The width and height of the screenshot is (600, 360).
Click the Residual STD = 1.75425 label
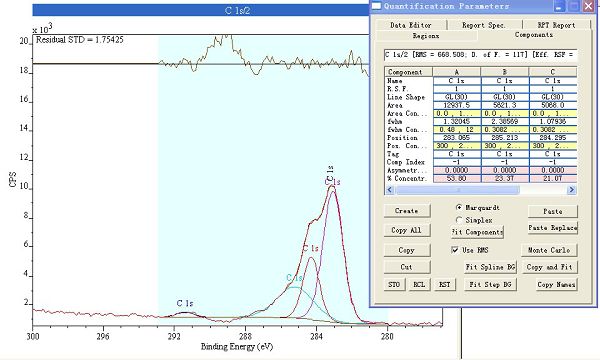pos(80,40)
